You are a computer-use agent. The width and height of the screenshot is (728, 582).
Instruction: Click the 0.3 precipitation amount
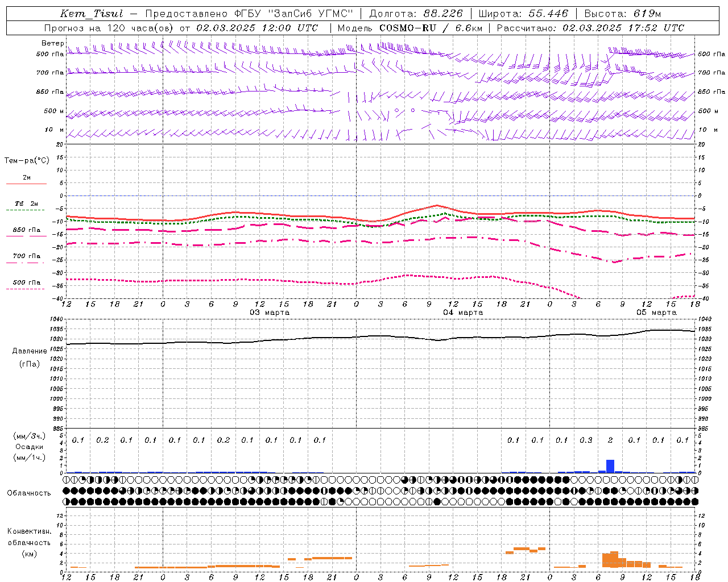(x=586, y=440)
